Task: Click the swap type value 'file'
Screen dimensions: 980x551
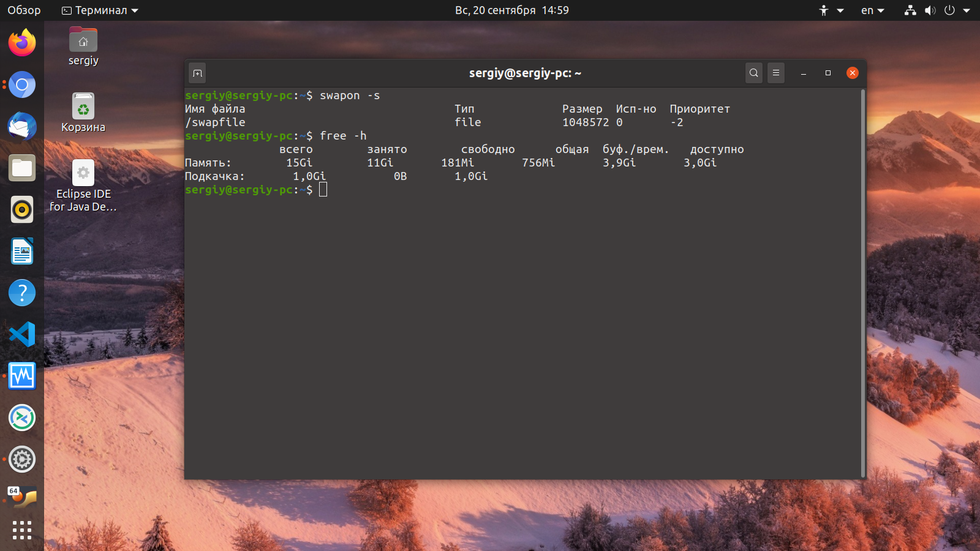Action: tap(468, 122)
